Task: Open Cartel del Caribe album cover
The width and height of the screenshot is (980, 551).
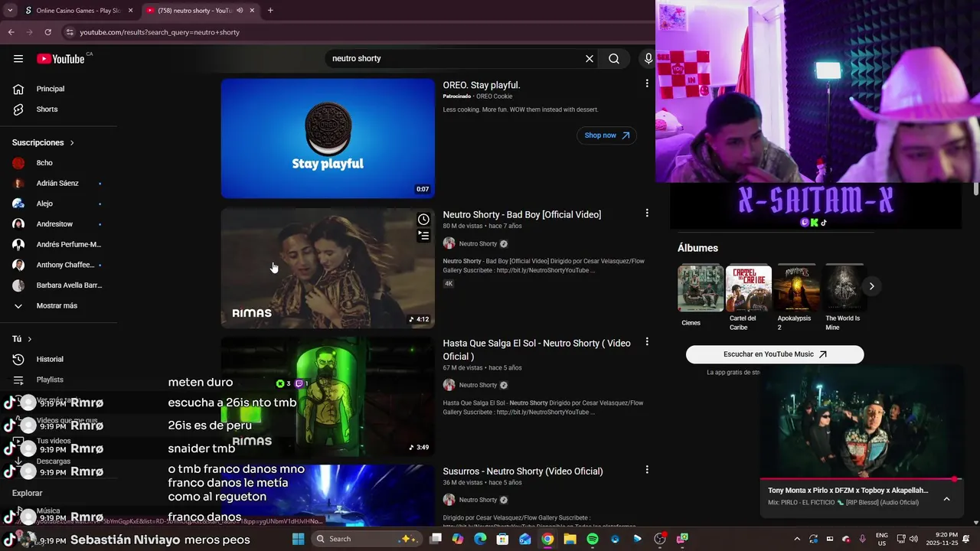Action: [x=749, y=288]
